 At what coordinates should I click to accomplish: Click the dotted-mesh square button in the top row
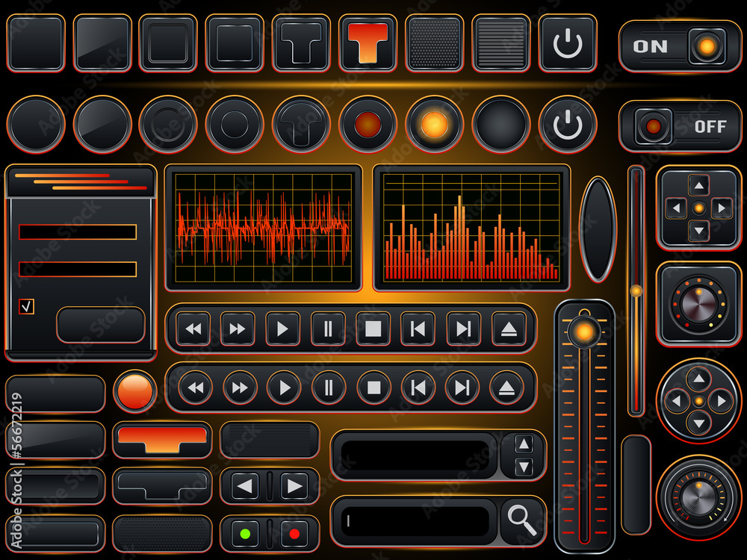click(x=434, y=43)
